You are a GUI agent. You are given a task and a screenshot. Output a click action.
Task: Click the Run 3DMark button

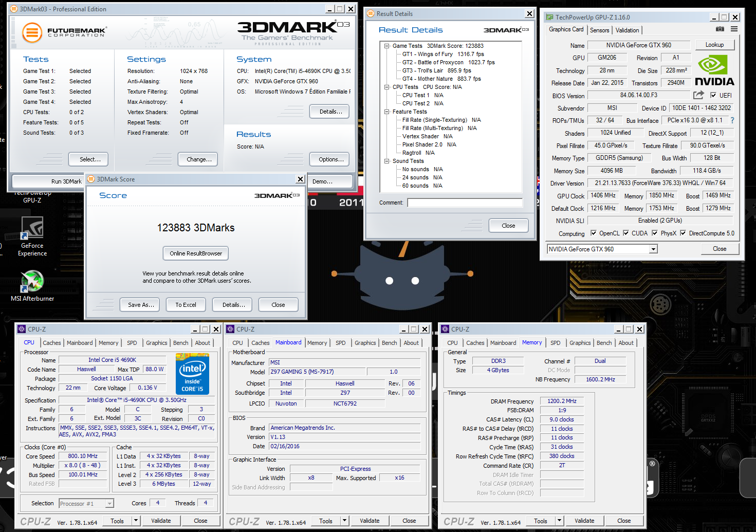pos(48,181)
